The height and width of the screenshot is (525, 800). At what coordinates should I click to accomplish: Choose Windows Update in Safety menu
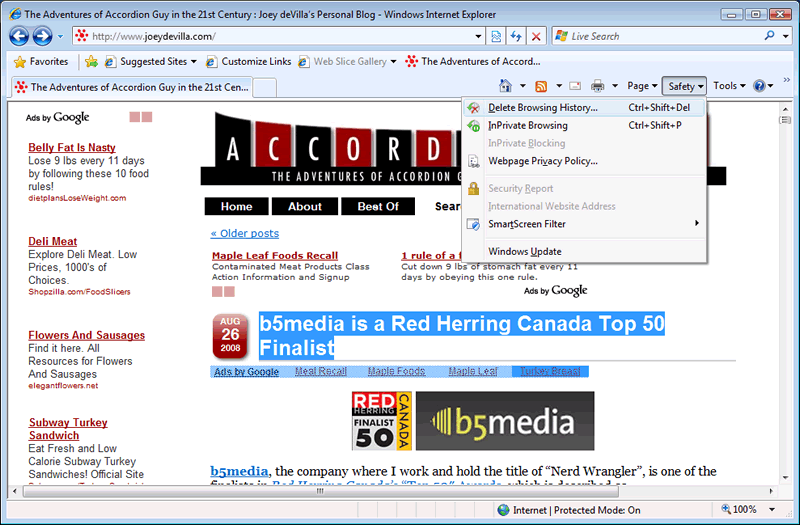[x=585, y=252]
